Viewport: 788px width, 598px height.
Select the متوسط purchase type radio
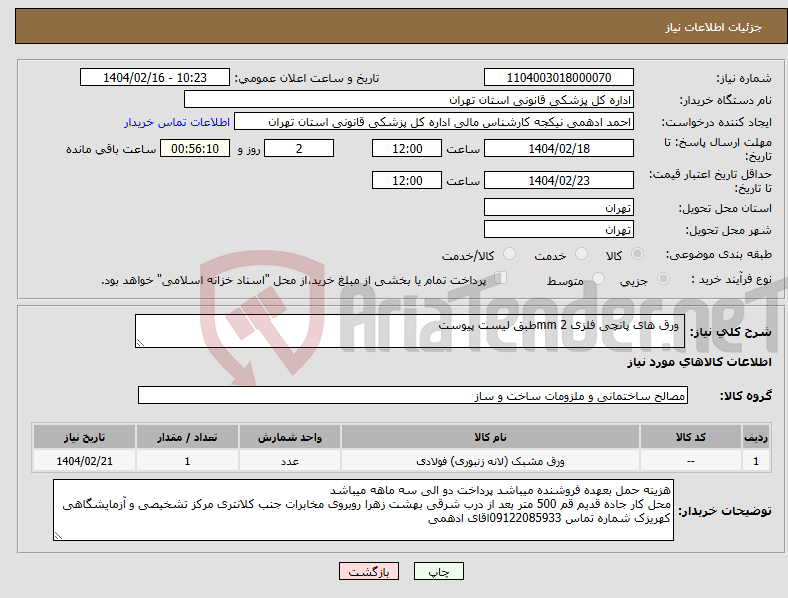click(x=599, y=278)
